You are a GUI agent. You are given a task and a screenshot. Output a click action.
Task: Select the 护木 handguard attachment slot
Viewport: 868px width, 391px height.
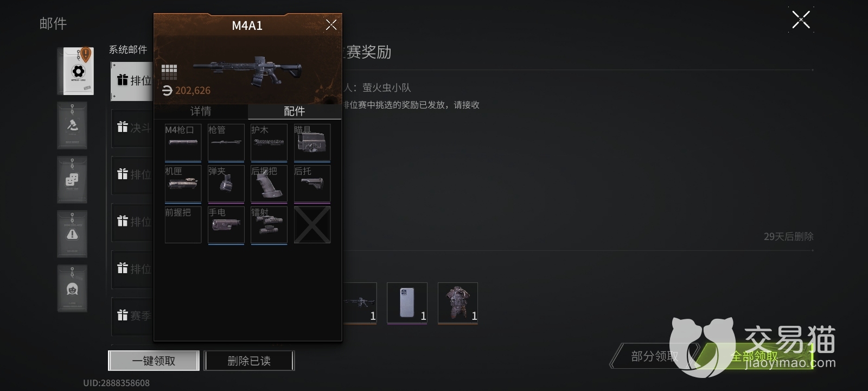click(x=269, y=143)
